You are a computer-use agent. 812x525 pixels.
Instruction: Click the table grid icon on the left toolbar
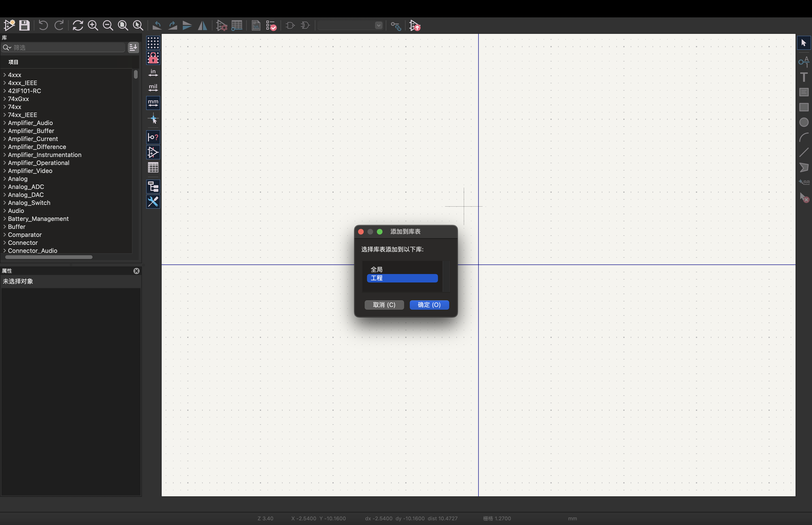(153, 167)
